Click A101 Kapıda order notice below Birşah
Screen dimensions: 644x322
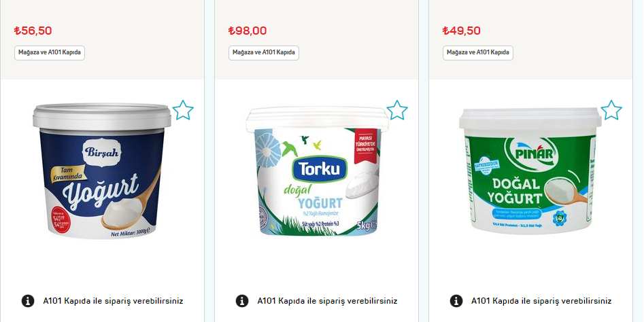[113, 301]
